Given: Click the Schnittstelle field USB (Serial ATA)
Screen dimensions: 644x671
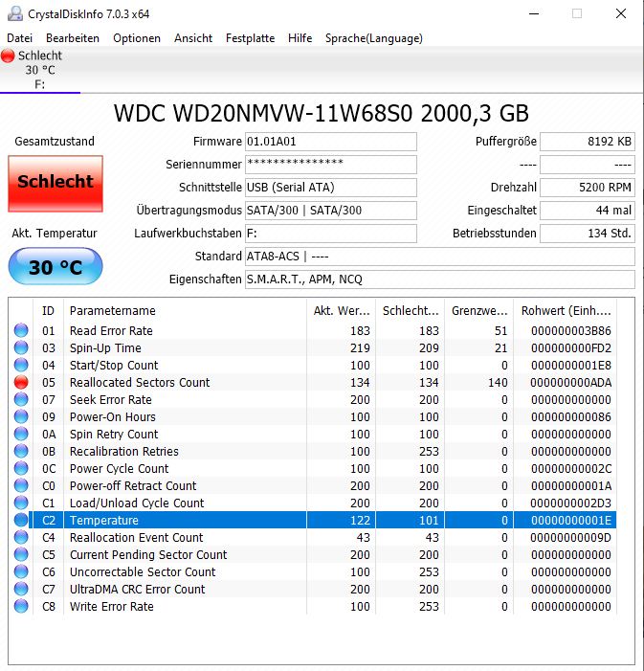Looking at the screenshot, I should coord(331,188).
